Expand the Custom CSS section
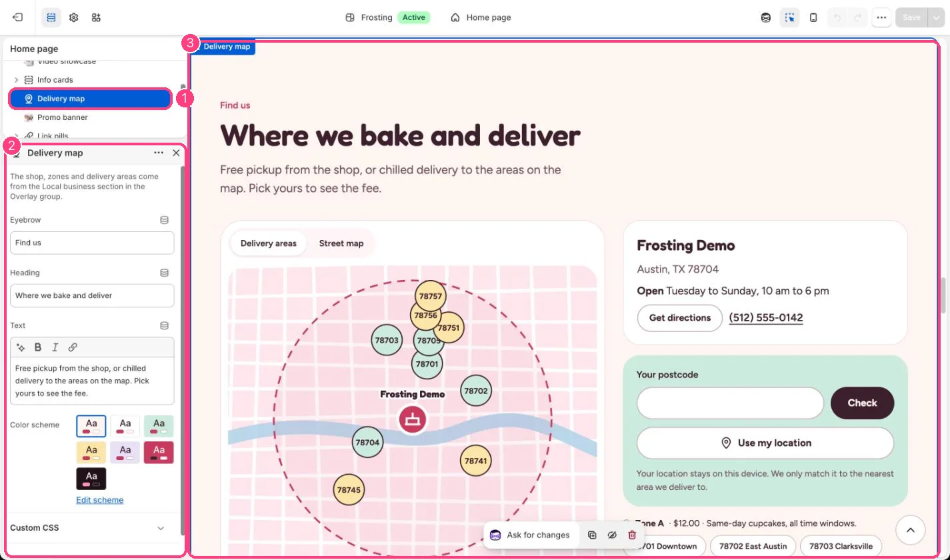The width and height of the screenshot is (950, 560). pyautogui.click(x=161, y=528)
